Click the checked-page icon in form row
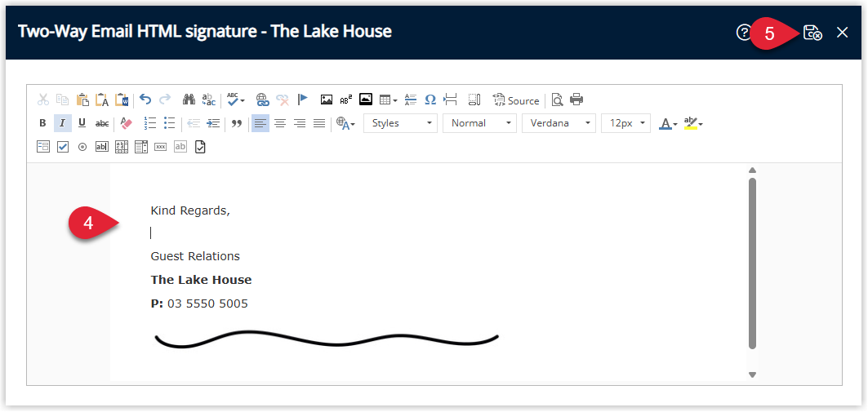This screenshot has height=412, width=868. click(x=200, y=147)
